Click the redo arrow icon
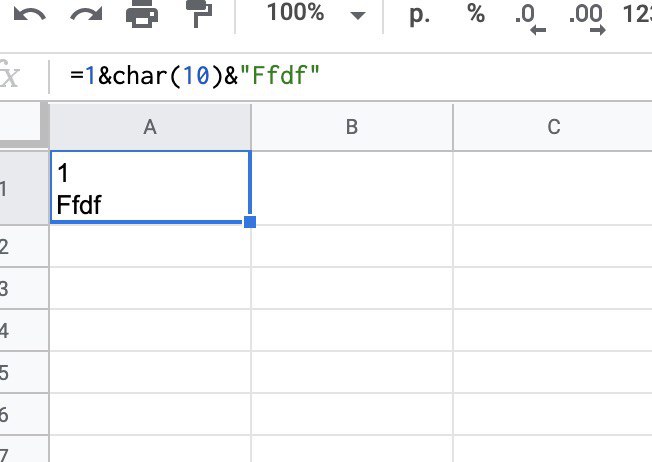652x462 pixels. 87,15
